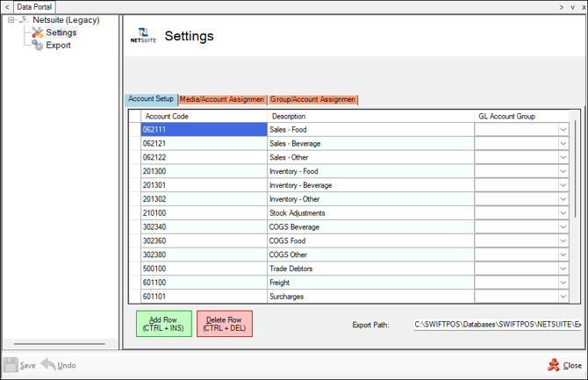Image resolution: width=588 pixels, height=380 pixels.
Task: Open GL Account Group dropdown for COGS Beverage
Action: pyautogui.click(x=563, y=227)
